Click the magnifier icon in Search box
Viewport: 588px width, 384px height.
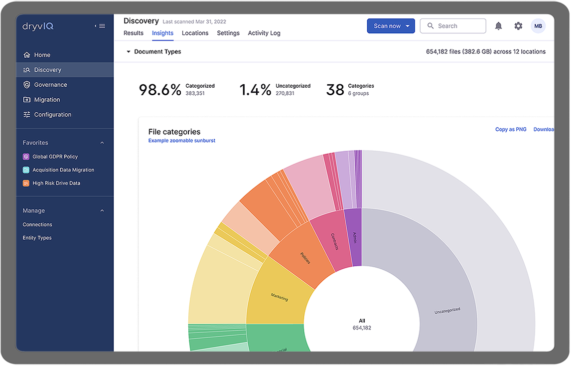431,26
